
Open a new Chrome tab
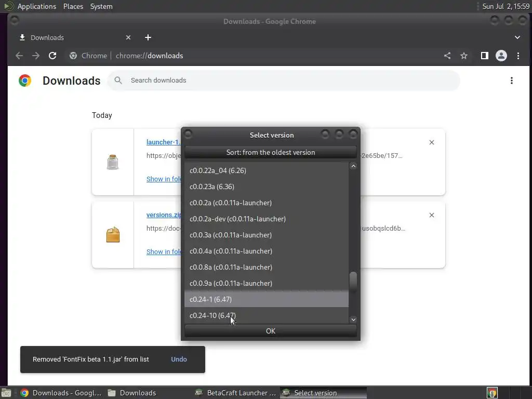148,37
